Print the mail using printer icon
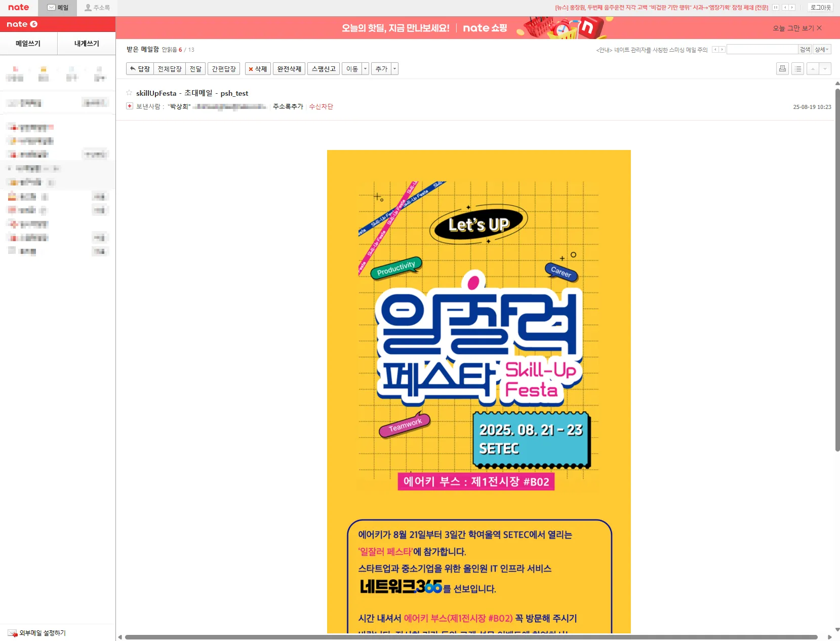 click(x=782, y=69)
